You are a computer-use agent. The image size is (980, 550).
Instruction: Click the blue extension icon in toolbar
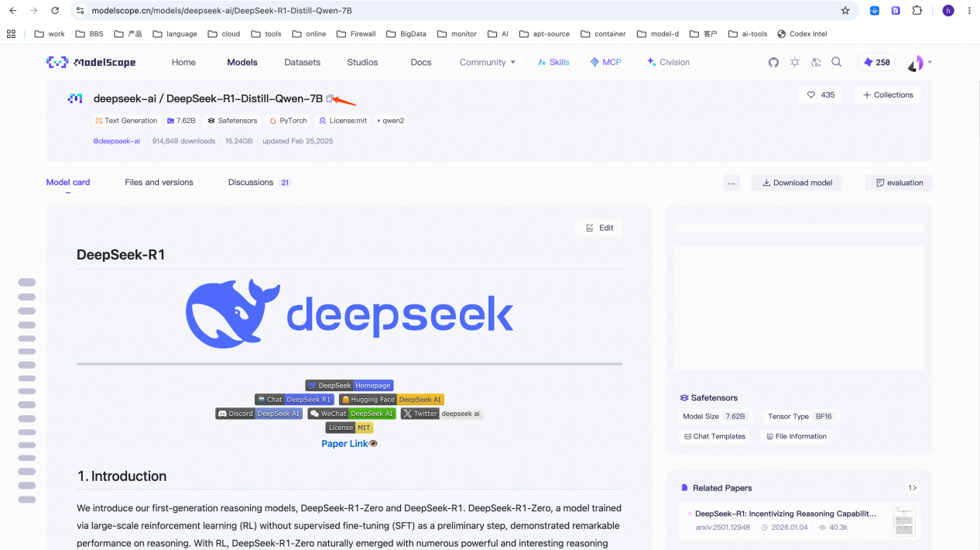click(x=875, y=11)
